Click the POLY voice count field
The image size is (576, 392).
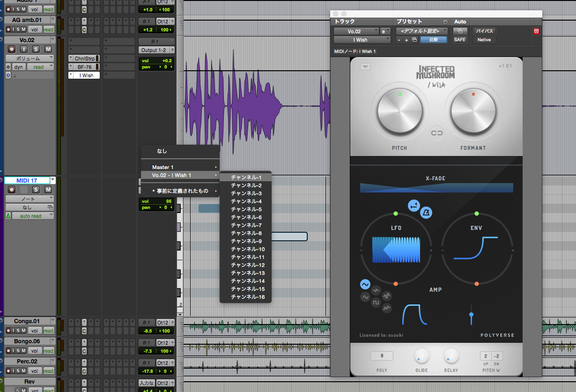(382, 356)
